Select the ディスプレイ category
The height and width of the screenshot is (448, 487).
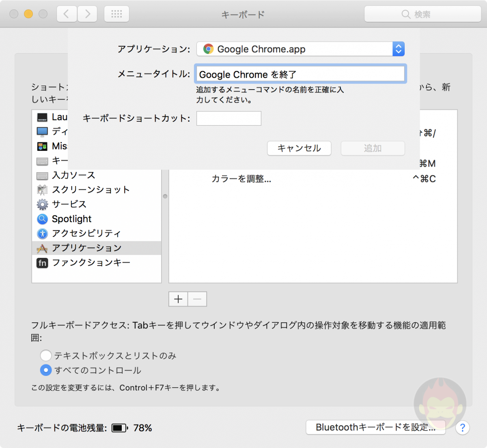[42, 131]
